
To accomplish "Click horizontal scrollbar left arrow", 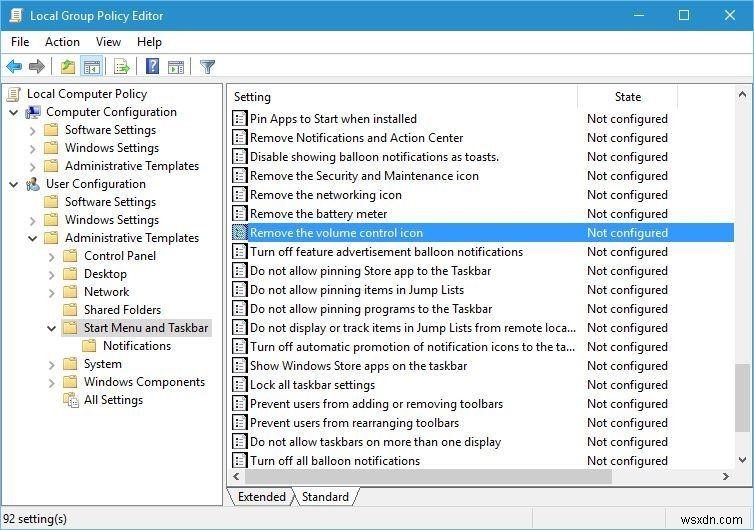I will tap(236, 477).
